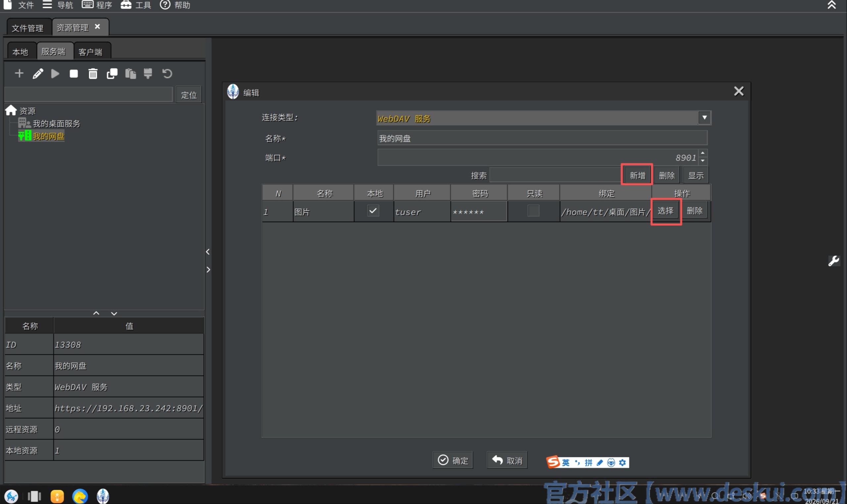Screen dimensions: 847x504
Task: Click the tuser cell in the user column
Action: click(x=422, y=211)
